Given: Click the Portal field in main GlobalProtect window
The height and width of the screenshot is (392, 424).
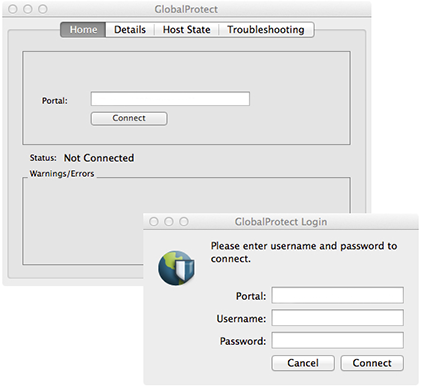Looking at the screenshot, I should [x=170, y=99].
